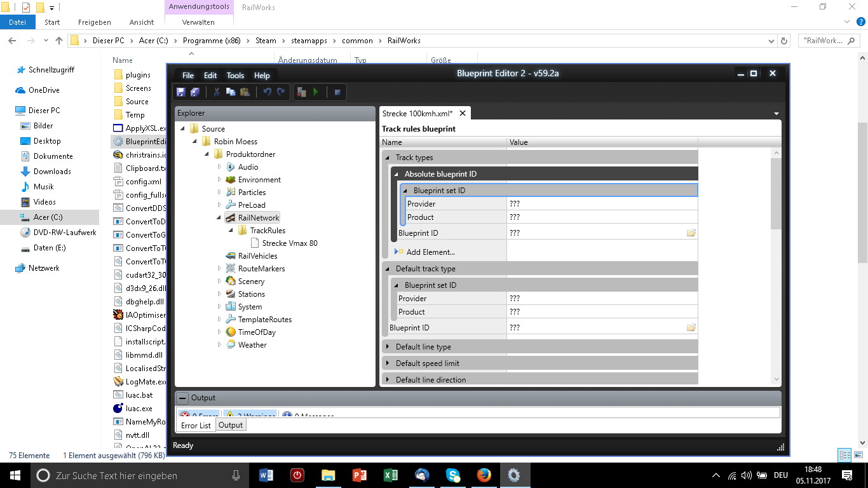Expand the Audio folder in Explorer tree
The image size is (868, 488).
tap(220, 167)
